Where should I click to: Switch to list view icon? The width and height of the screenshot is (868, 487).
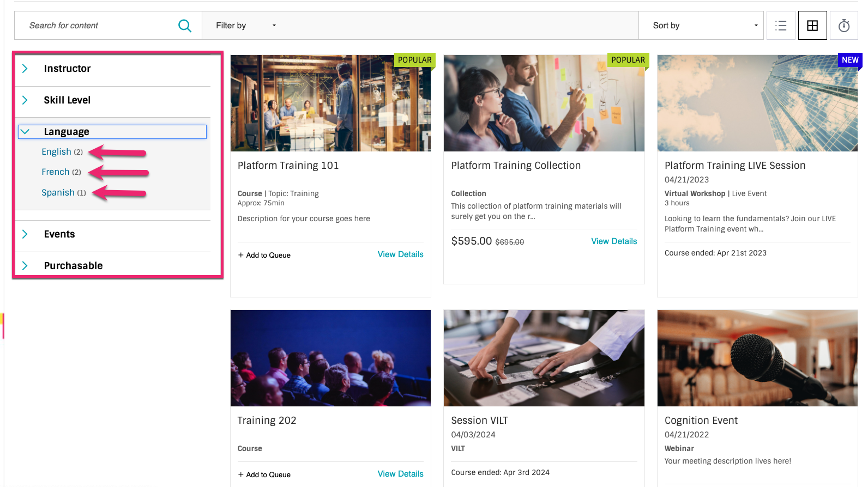tap(781, 26)
